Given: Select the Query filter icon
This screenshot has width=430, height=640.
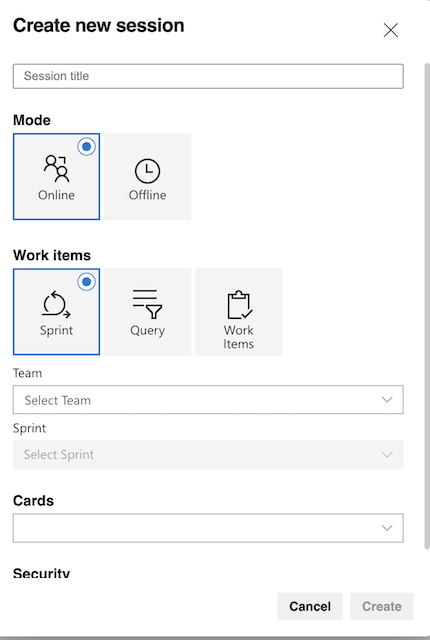Looking at the screenshot, I should (x=147, y=304).
